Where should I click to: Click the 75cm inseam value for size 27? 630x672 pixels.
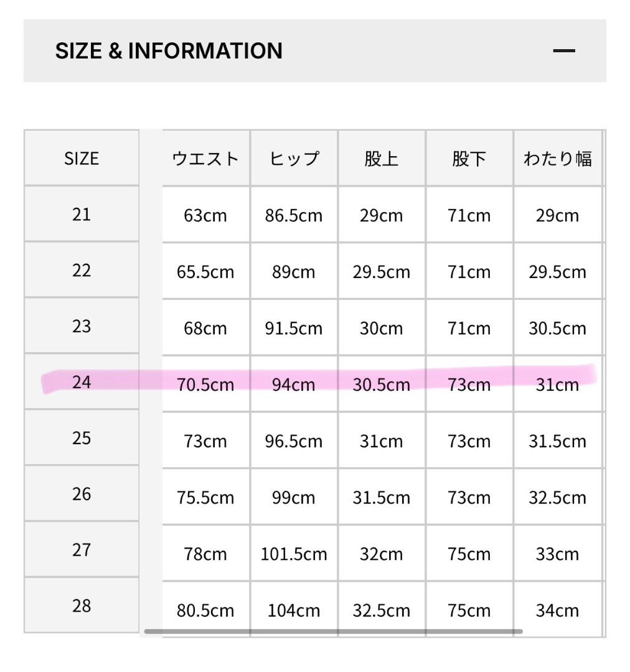click(x=469, y=553)
